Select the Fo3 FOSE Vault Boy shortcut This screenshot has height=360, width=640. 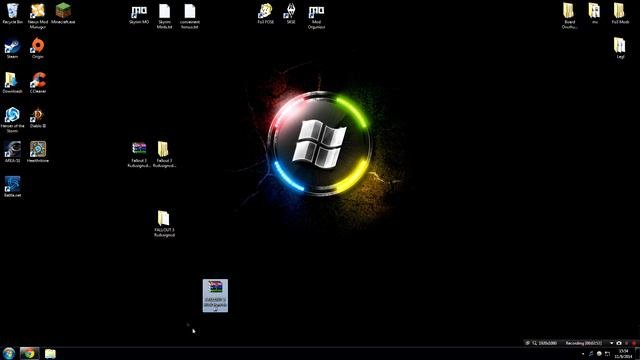pyautogui.click(x=265, y=14)
